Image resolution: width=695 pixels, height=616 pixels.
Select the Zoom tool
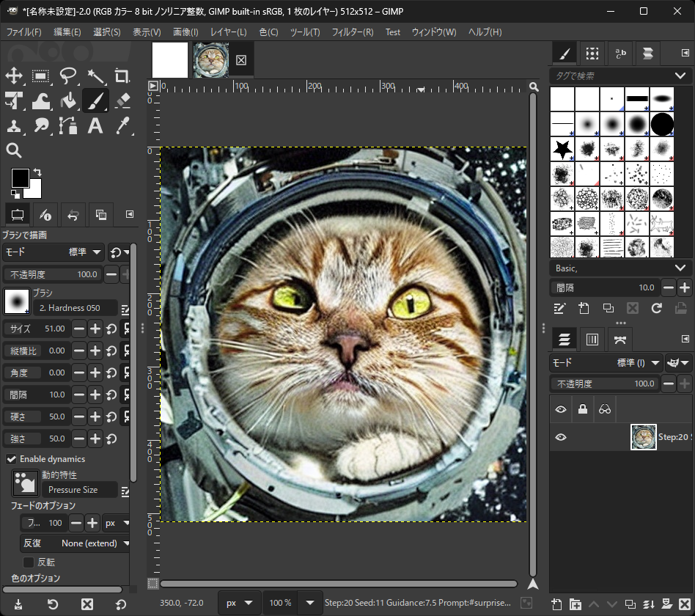[15, 150]
